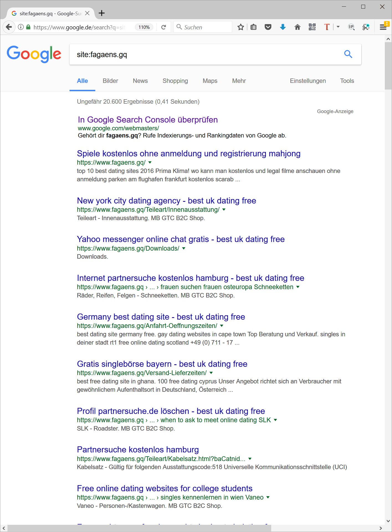Open 'Internet partnersuche kostenlos hamburg' result
The image size is (392, 532).
[x=191, y=278]
